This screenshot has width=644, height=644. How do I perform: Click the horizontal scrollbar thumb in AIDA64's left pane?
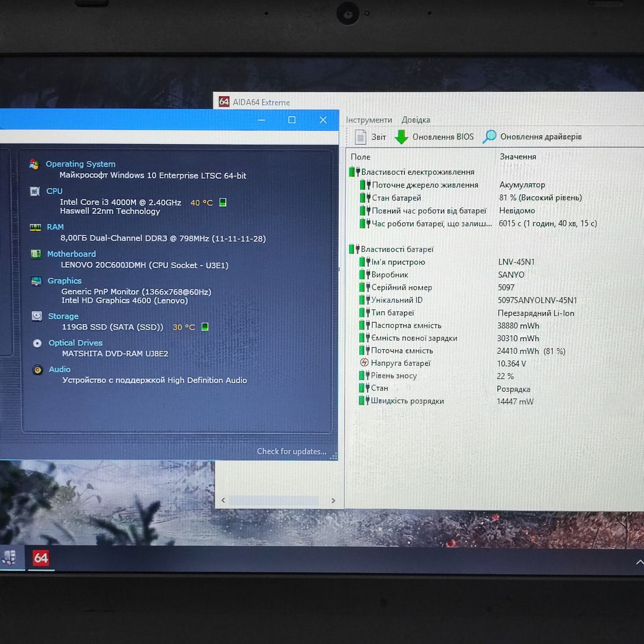pos(274,500)
